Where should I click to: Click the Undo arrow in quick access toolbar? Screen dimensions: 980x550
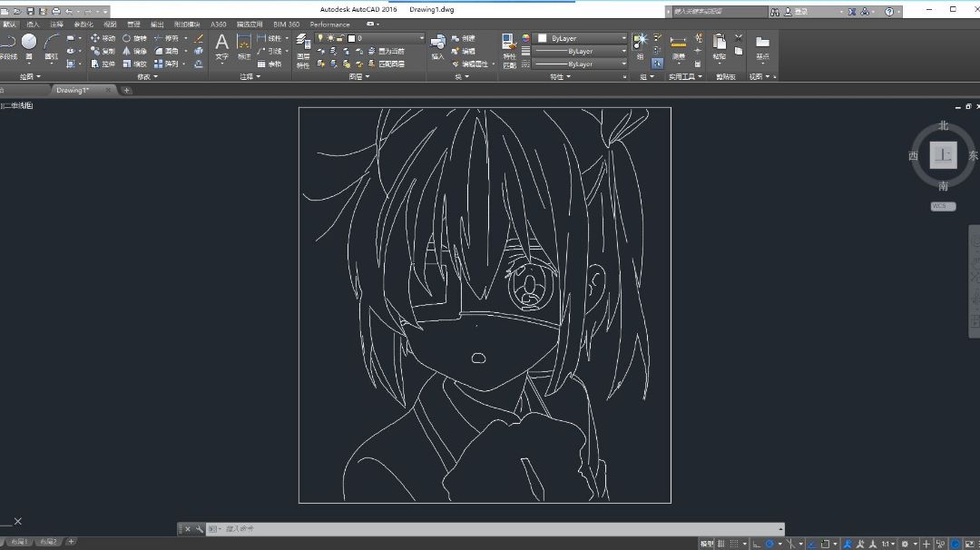pos(69,11)
